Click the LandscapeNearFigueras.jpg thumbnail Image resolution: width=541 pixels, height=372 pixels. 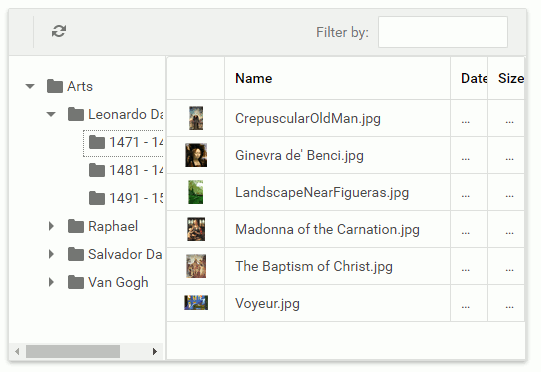tap(196, 192)
